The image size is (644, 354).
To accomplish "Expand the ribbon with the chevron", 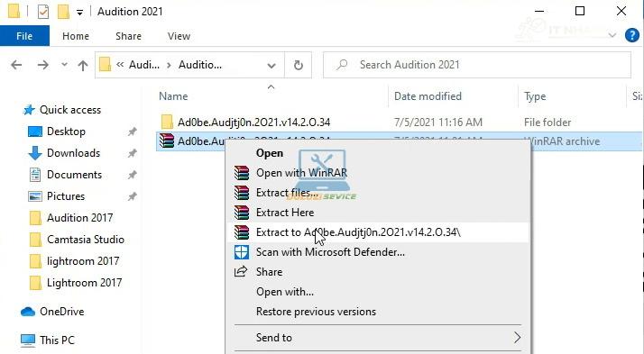I will click(612, 36).
